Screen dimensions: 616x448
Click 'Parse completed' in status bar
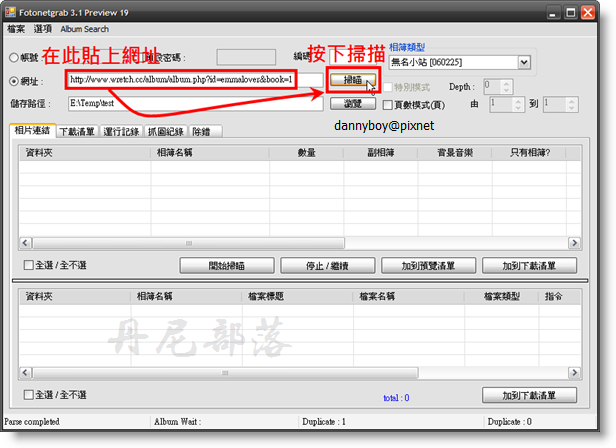click(32, 422)
